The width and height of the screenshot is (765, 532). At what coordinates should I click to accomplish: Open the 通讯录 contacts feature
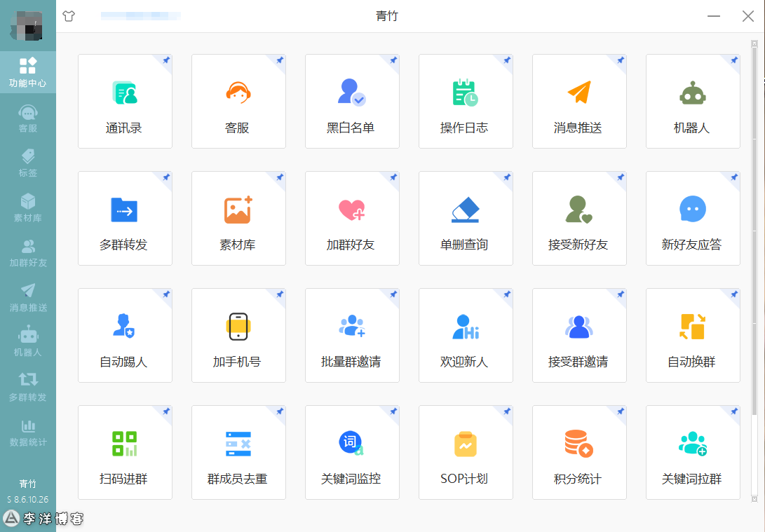125,101
